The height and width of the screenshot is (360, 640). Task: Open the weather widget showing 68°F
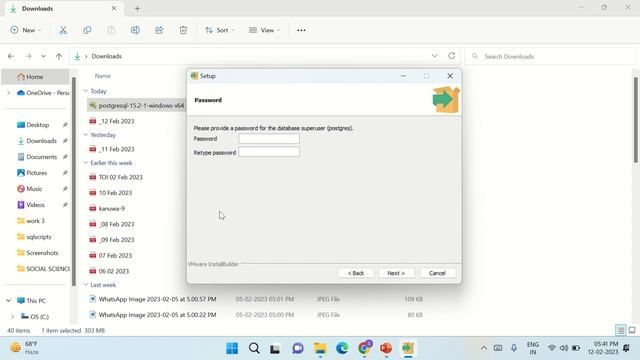pos(24,348)
